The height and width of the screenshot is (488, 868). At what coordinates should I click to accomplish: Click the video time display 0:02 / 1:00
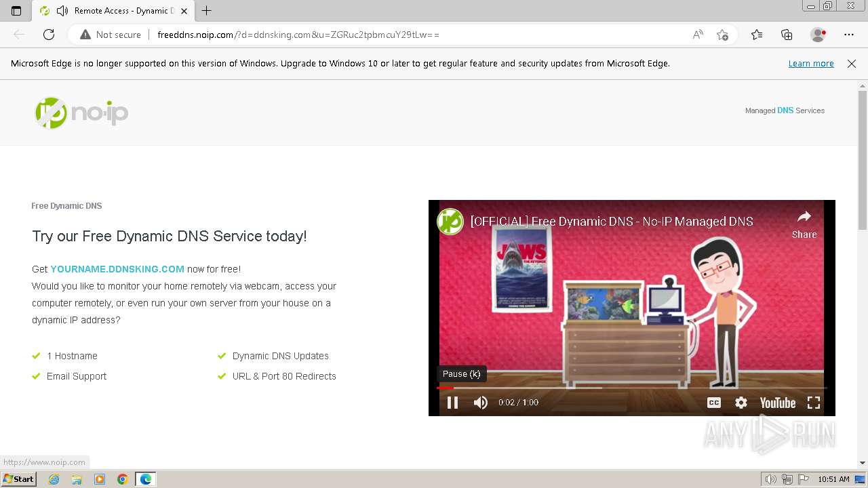click(x=518, y=403)
